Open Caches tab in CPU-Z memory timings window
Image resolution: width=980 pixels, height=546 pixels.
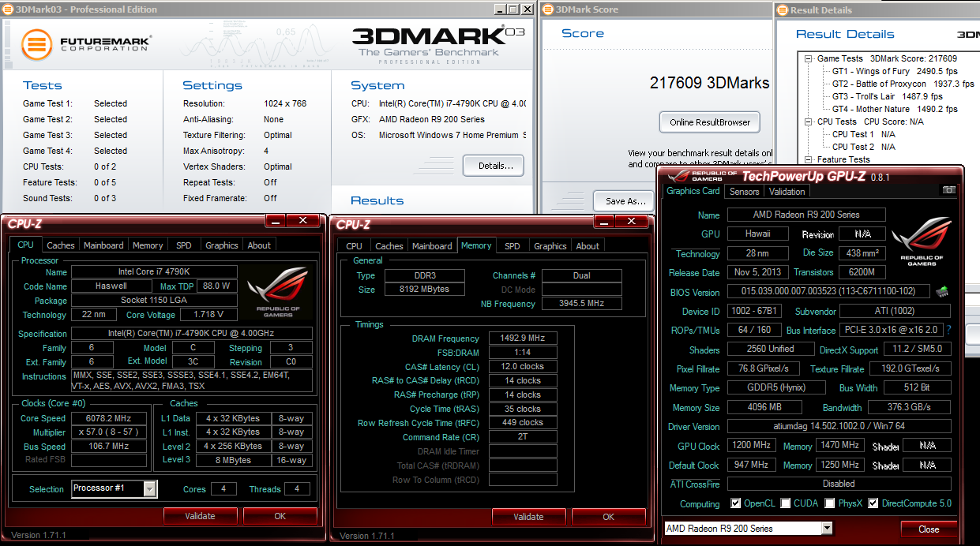pos(389,246)
